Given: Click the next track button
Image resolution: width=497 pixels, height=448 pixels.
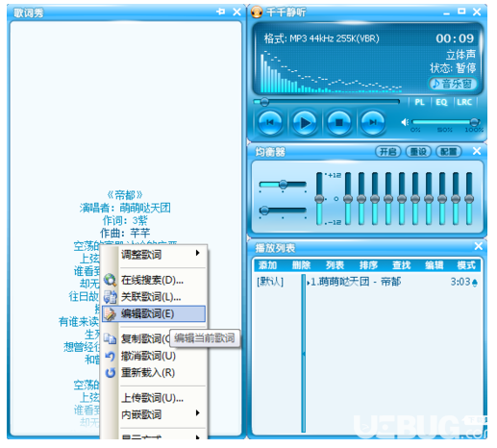Looking at the screenshot, I should click(x=372, y=122).
